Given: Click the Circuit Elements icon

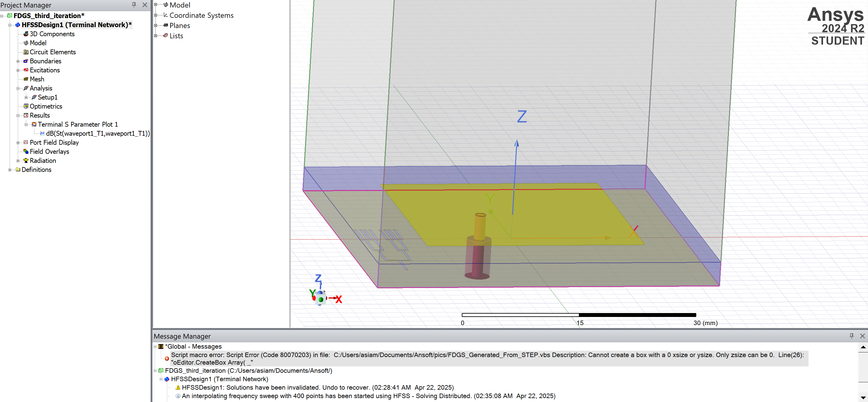Looking at the screenshot, I should [26, 52].
